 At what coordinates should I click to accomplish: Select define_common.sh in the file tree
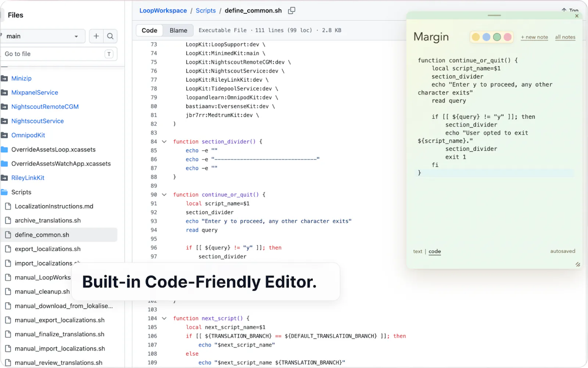[59, 235]
